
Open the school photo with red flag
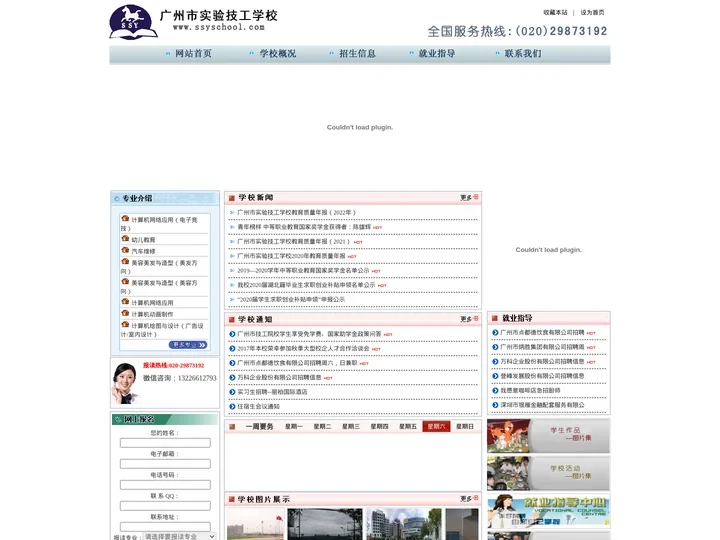255,524
